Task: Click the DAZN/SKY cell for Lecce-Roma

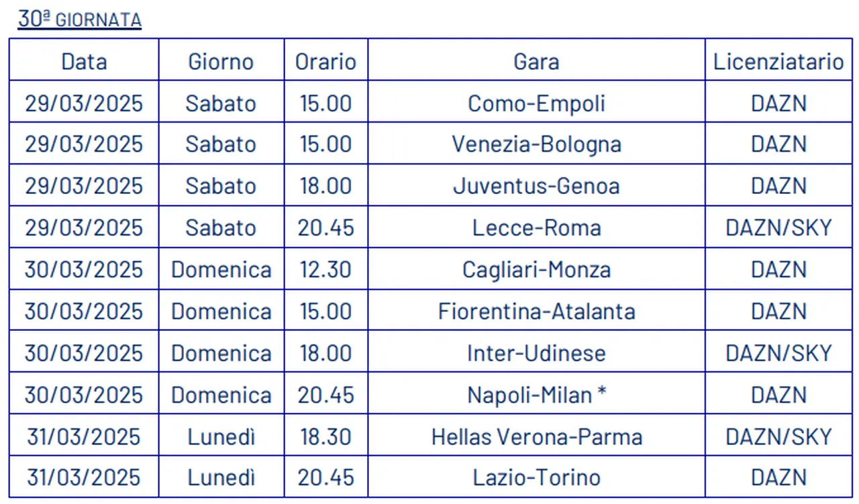Action: (x=778, y=228)
